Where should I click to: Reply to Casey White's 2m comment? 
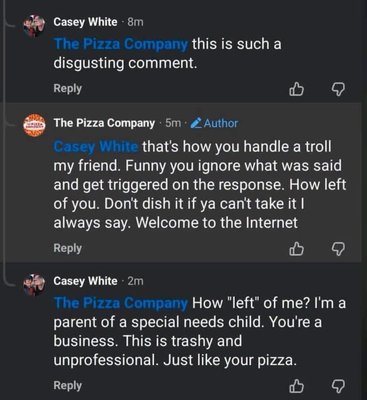(68, 385)
